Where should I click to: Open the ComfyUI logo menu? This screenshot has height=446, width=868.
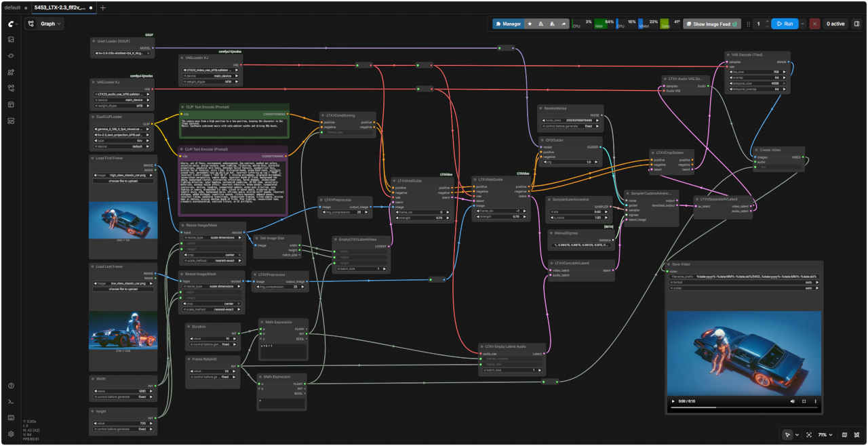[x=11, y=23]
